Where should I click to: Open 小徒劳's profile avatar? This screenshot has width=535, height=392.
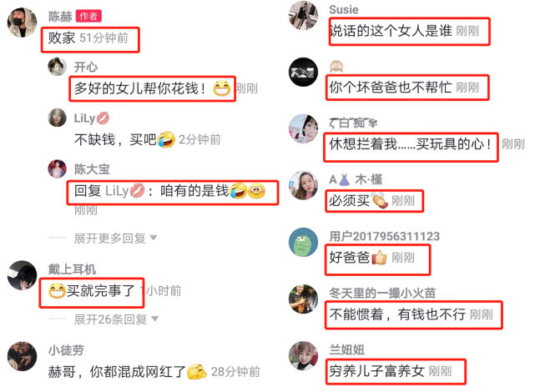[x=23, y=356]
